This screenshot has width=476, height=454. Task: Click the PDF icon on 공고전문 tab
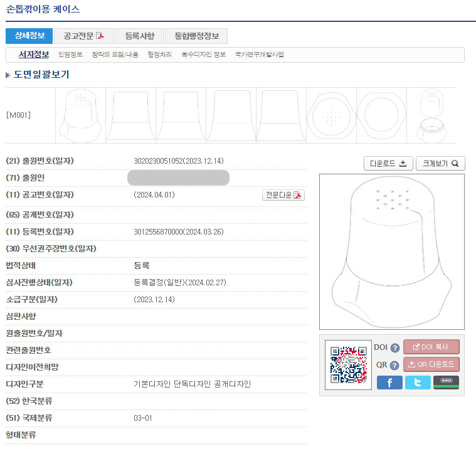(99, 36)
